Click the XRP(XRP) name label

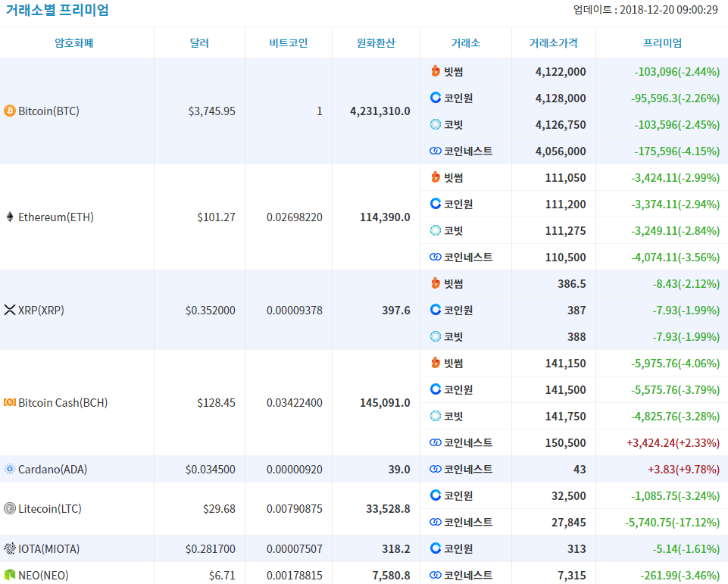pos(41,310)
